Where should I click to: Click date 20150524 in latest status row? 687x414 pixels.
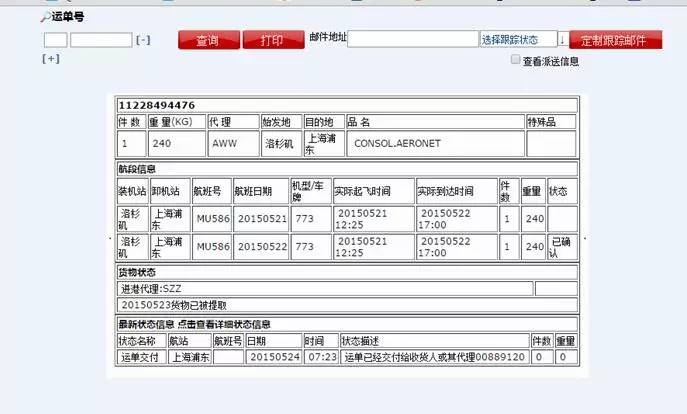click(274, 357)
